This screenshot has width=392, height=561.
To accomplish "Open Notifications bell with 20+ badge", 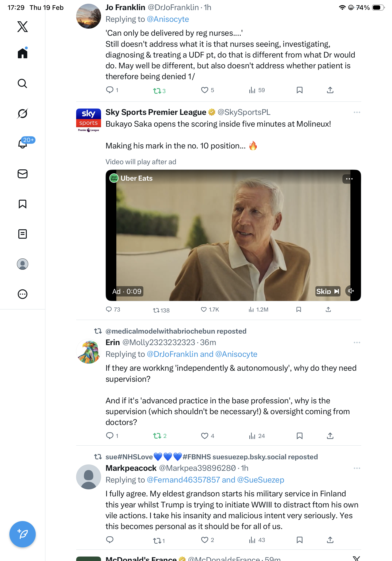I will click(22, 144).
